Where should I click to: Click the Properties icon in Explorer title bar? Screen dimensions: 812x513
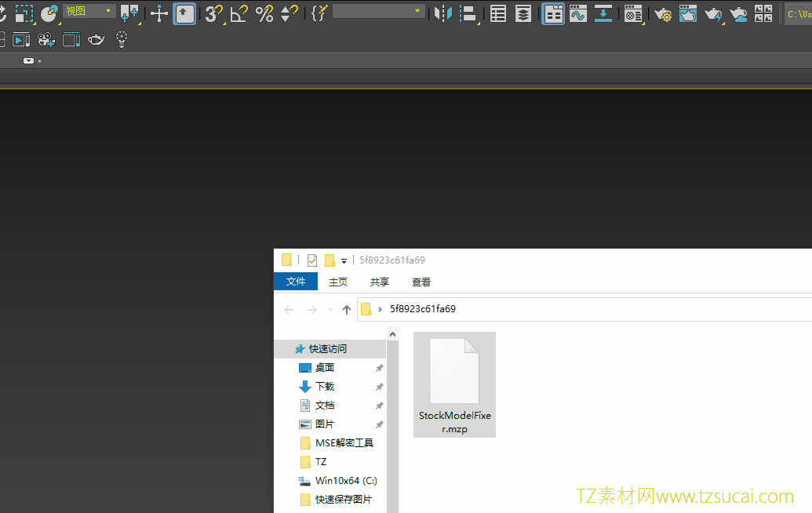pos(312,260)
